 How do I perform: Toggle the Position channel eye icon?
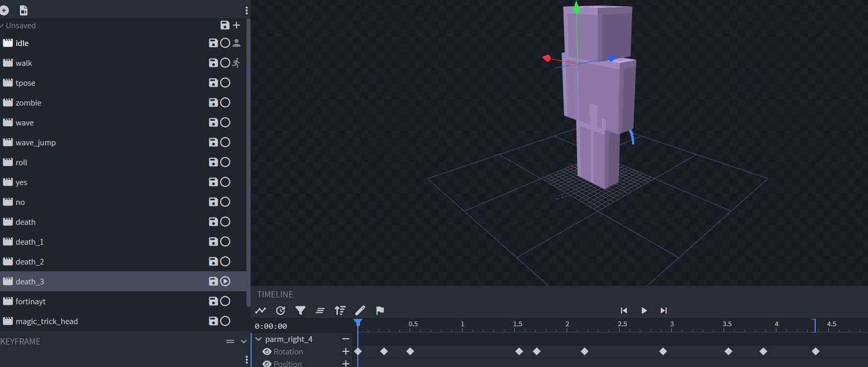click(267, 363)
